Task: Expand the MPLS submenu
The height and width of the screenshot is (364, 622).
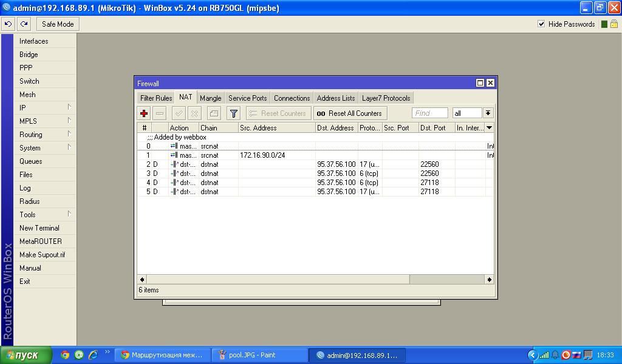Action: click(45, 121)
